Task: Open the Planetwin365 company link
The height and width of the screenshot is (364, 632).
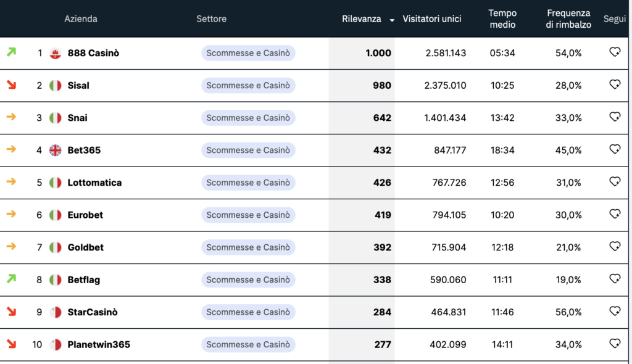Action: [99, 345]
